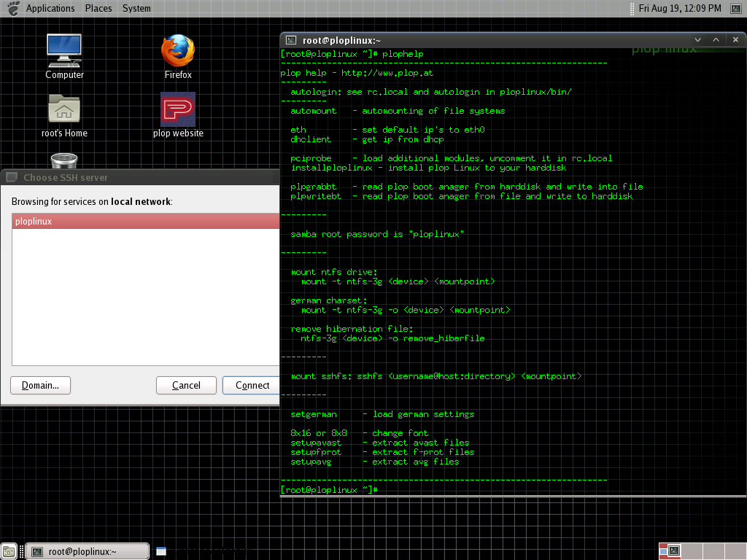Click the 'autologin:' line in the terminal
The height and width of the screenshot is (560, 747).
[x=431, y=92]
